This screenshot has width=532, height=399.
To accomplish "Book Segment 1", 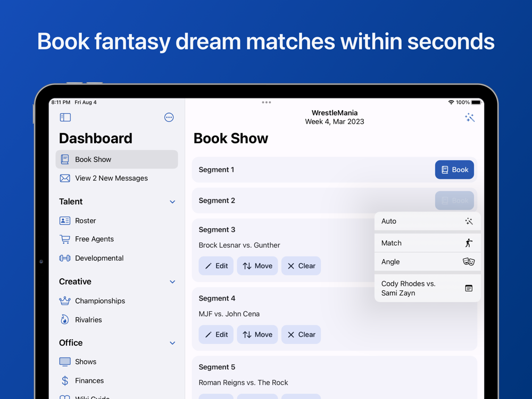I will tap(454, 170).
